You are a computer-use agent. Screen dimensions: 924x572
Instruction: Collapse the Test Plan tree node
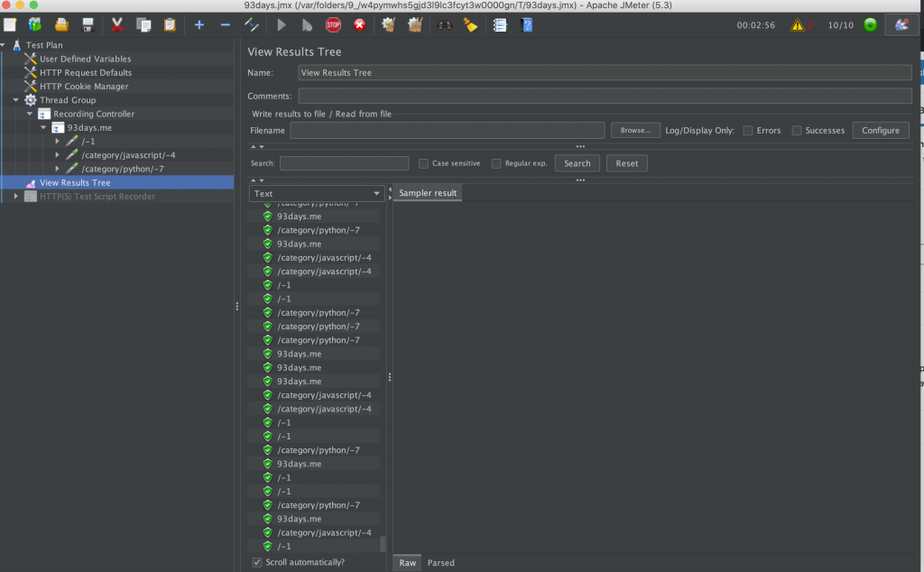(3, 45)
